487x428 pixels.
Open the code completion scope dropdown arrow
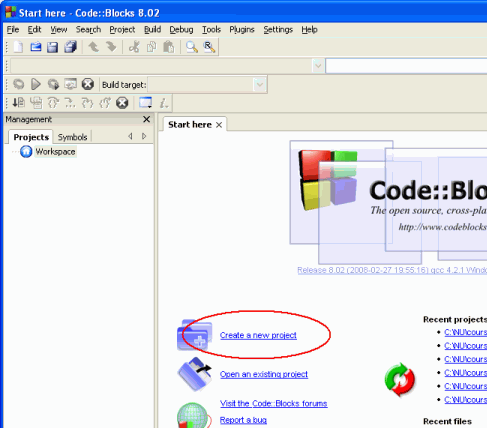click(318, 66)
